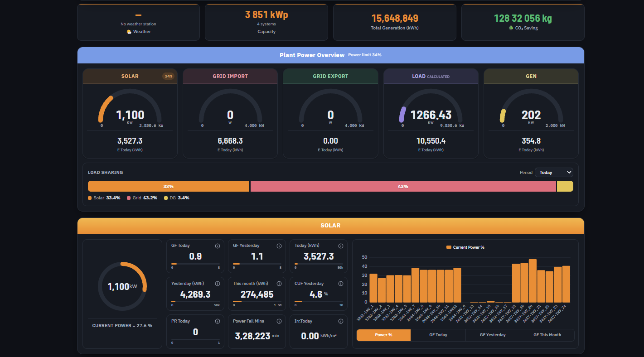Image resolution: width=644 pixels, height=357 pixels.
Task: Click the 3 851 kWp capacity value
Action: 266,15
